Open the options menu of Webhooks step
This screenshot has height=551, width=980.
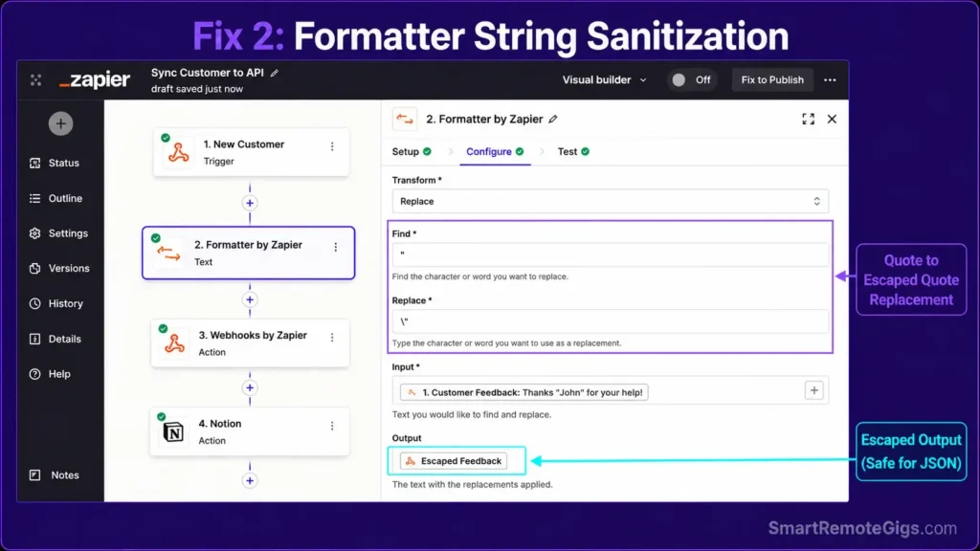[332, 338]
